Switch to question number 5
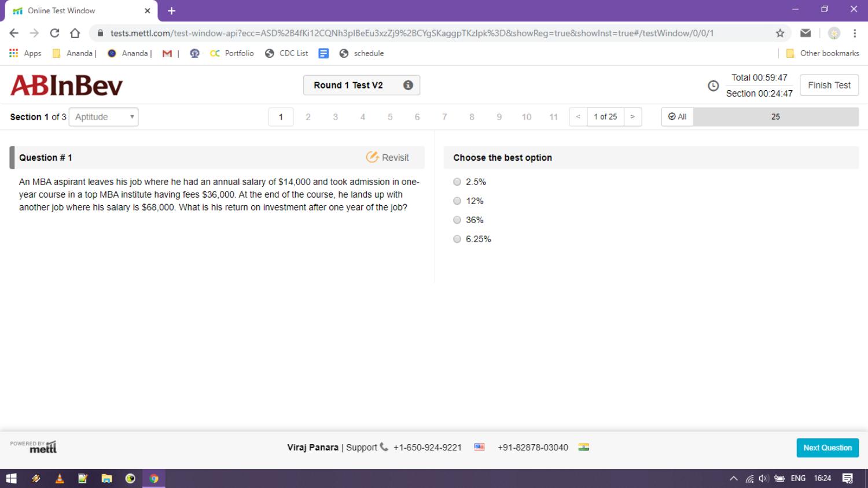Image resolution: width=868 pixels, height=488 pixels. tap(389, 116)
